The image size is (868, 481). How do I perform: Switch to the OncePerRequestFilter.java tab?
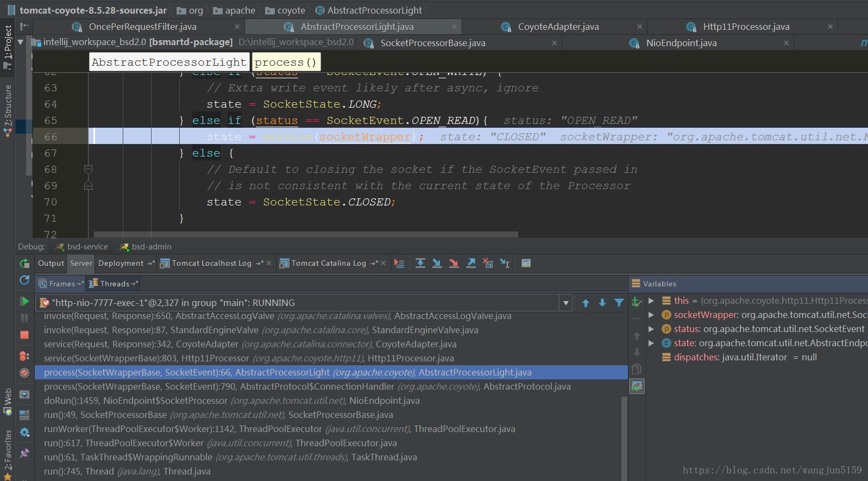[x=143, y=27]
